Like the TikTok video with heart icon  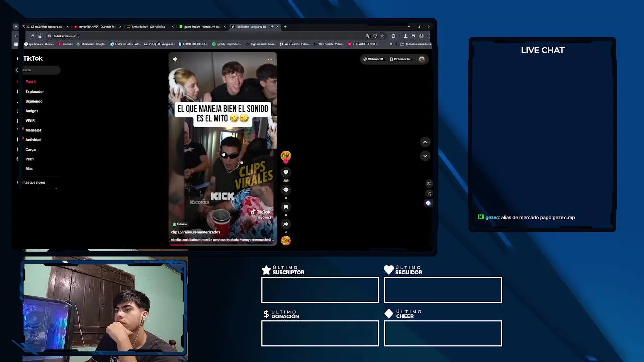coord(286,172)
